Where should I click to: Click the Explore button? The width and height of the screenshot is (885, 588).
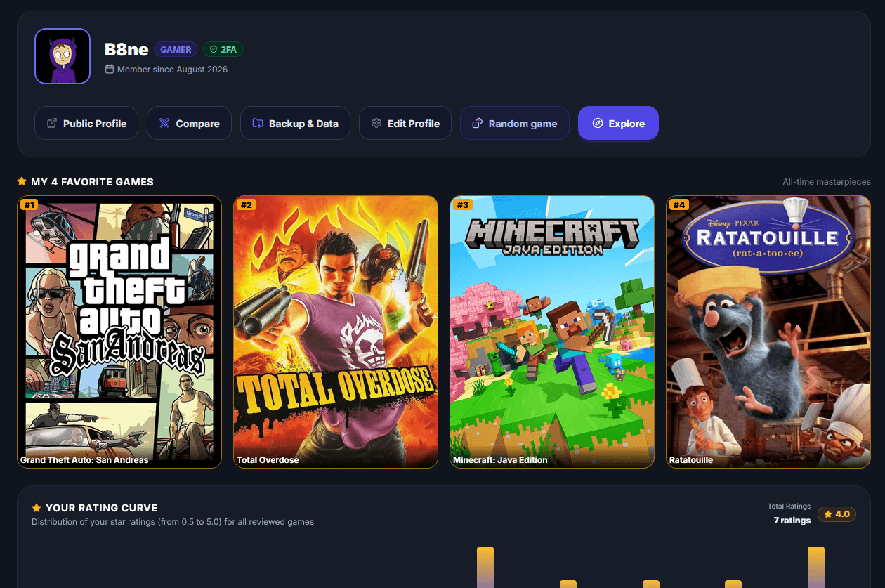(x=618, y=123)
